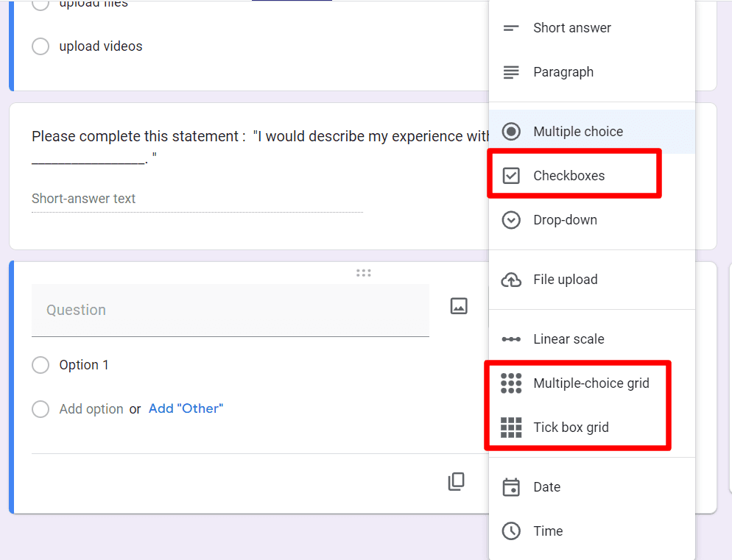Click the Time clock icon
This screenshot has width=732, height=560.
pyautogui.click(x=511, y=531)
